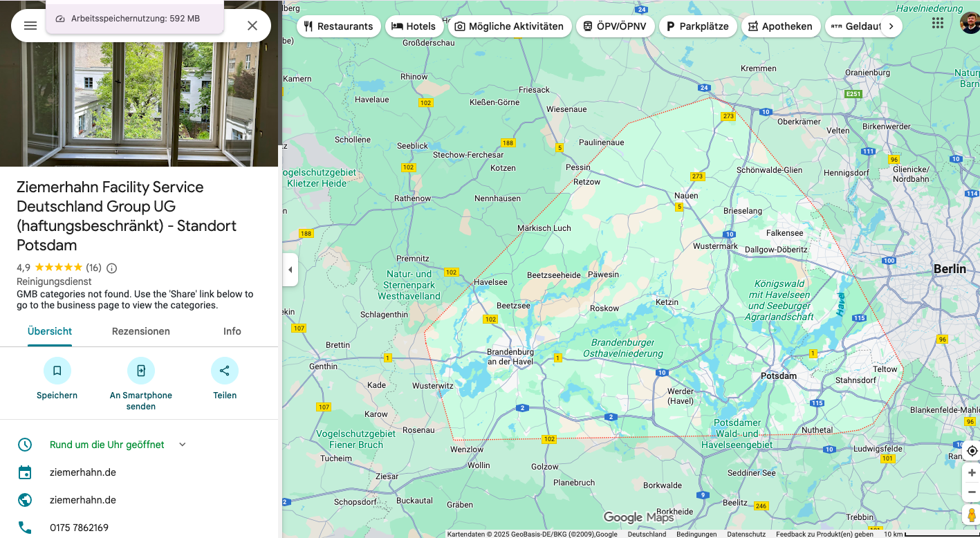This screenshot has width=980, height=538.
Task: Zoom out on the map
Action: 972,492
